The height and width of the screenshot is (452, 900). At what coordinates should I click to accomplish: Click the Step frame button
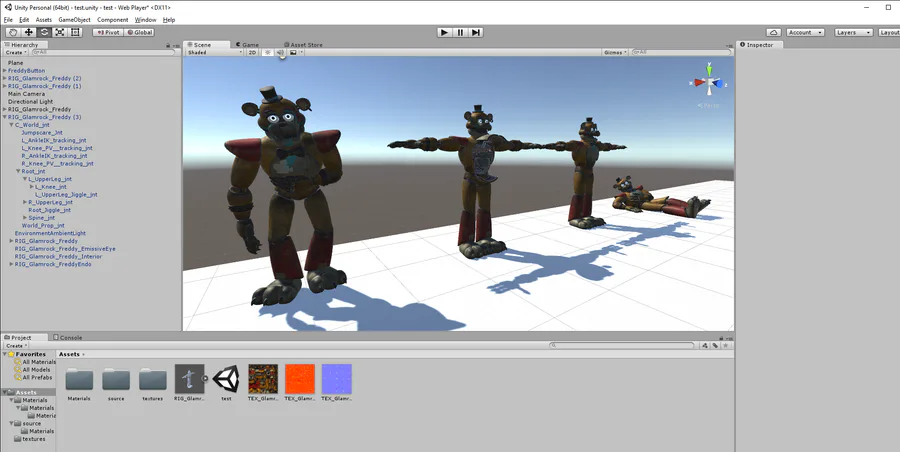coord(475,33)
